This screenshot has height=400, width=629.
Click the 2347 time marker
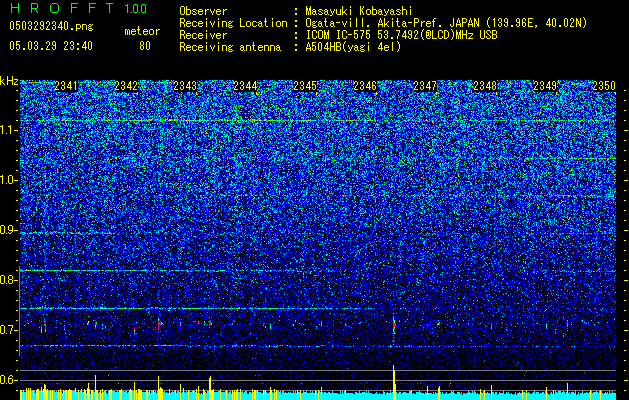[425, 86]
